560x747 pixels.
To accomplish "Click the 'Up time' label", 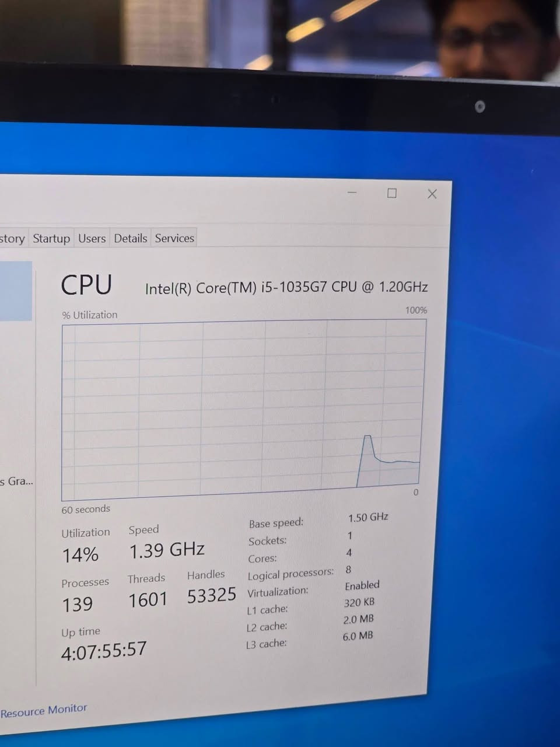I will point(81,632).
